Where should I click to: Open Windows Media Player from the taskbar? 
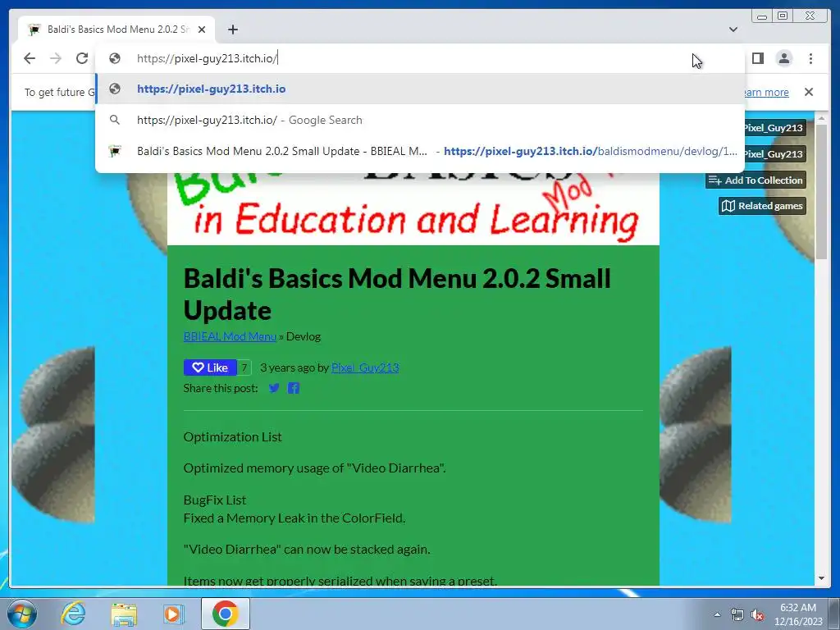pyautogui.click(x=174, y=614)
